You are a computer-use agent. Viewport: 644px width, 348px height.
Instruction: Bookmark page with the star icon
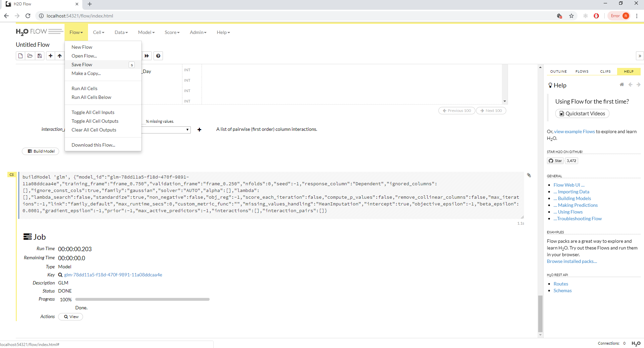(571, 16)
